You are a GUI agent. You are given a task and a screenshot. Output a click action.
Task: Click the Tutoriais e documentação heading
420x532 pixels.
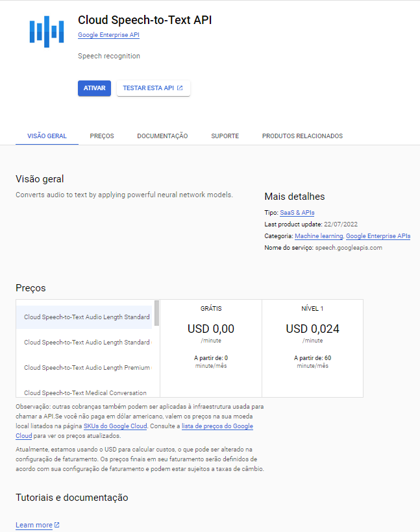[x=72, y=498]
